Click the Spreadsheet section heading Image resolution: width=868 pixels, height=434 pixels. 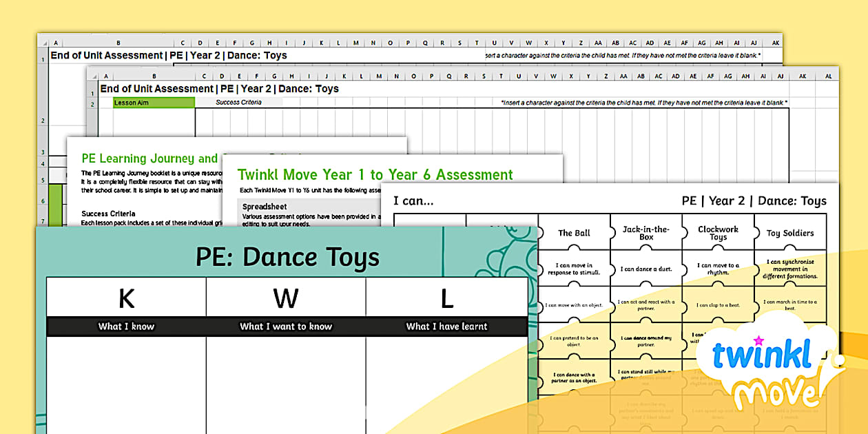pyautogui.click(x=265, y=206)
